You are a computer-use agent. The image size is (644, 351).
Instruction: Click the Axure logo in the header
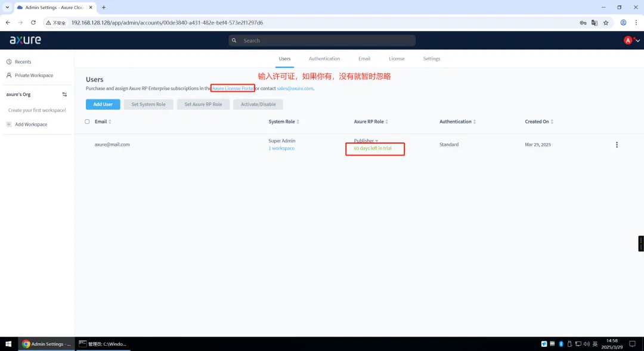[26, 40]
